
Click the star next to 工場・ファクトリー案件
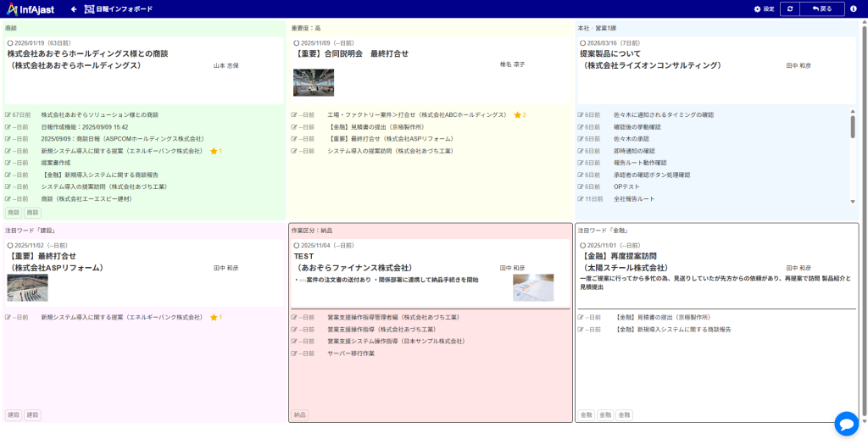click(x=517, y=115)
